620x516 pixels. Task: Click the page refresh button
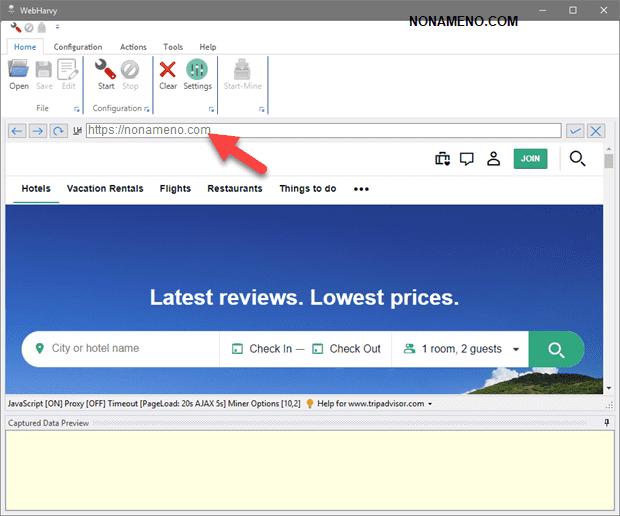click(x=58, y=131)
